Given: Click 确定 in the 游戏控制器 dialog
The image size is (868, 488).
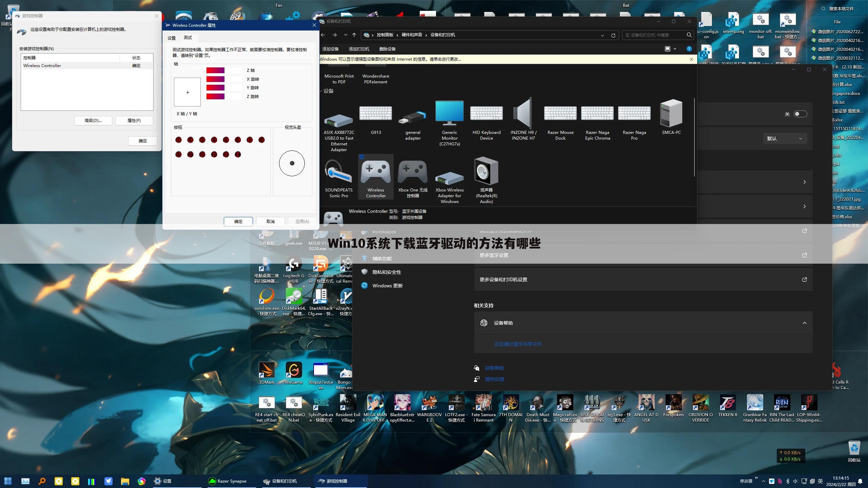Looking at the screenshot, I should click(x=143, y=141).
